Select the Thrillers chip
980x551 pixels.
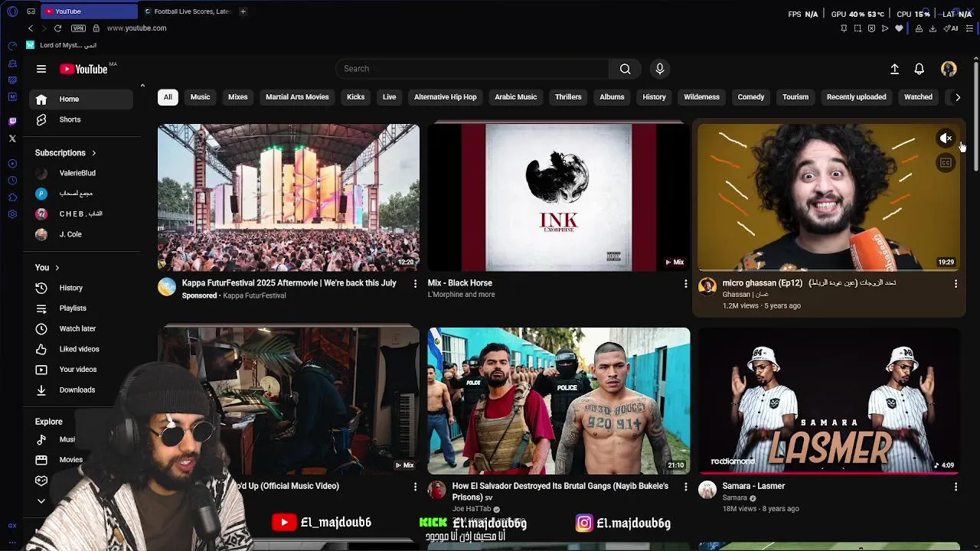[x=568, y=97]
